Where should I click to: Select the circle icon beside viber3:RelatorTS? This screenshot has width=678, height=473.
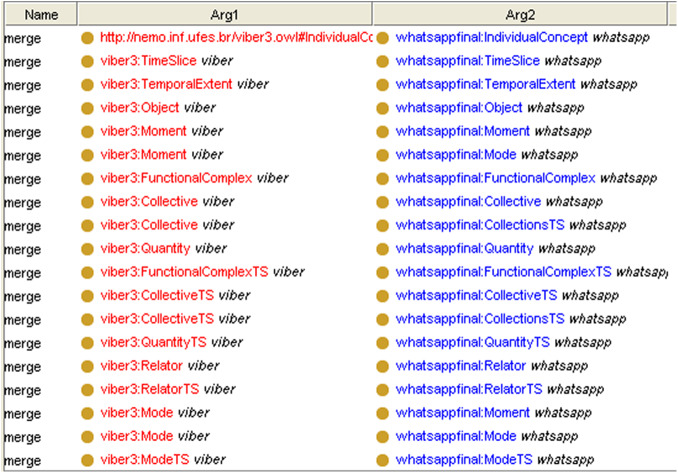tap(88, 389)
